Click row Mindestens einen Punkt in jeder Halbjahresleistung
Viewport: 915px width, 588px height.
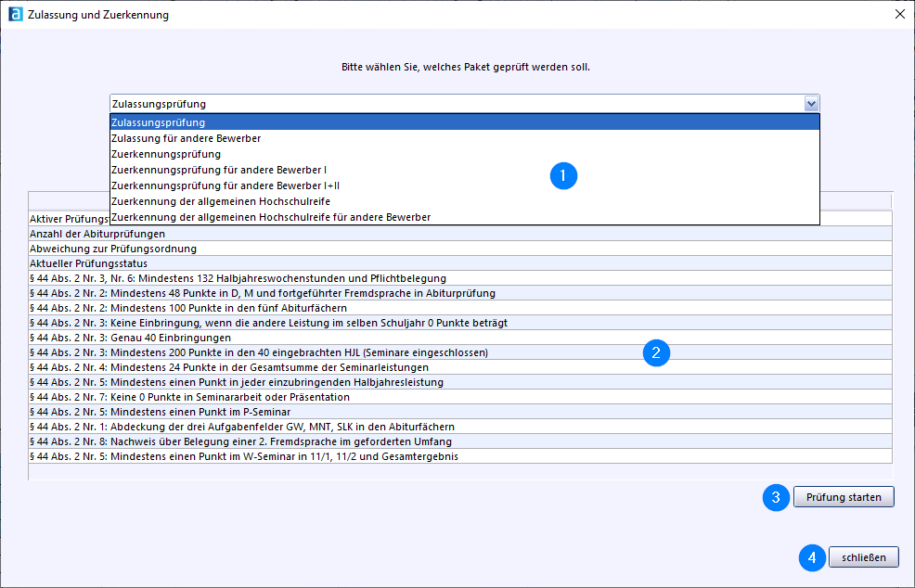(x=460, y=382)
